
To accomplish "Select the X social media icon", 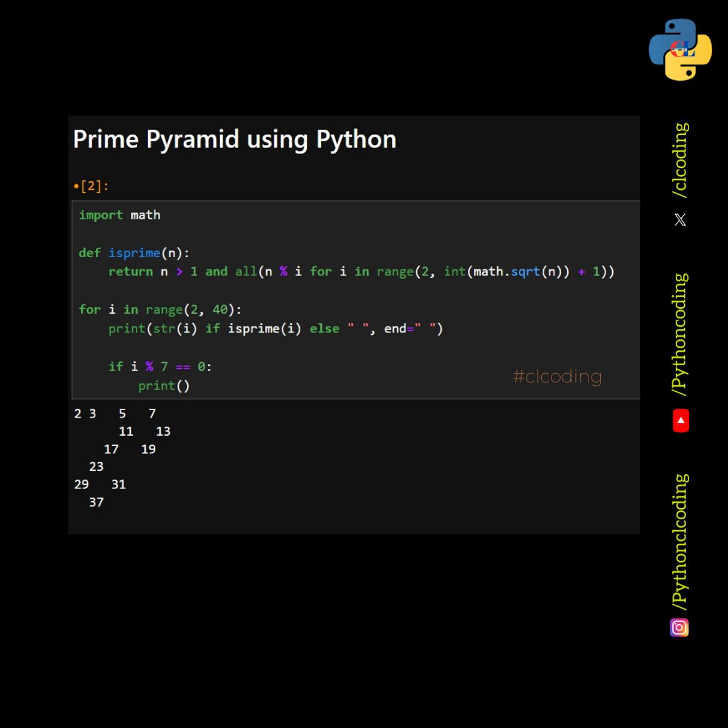I will tap(679, 219).
